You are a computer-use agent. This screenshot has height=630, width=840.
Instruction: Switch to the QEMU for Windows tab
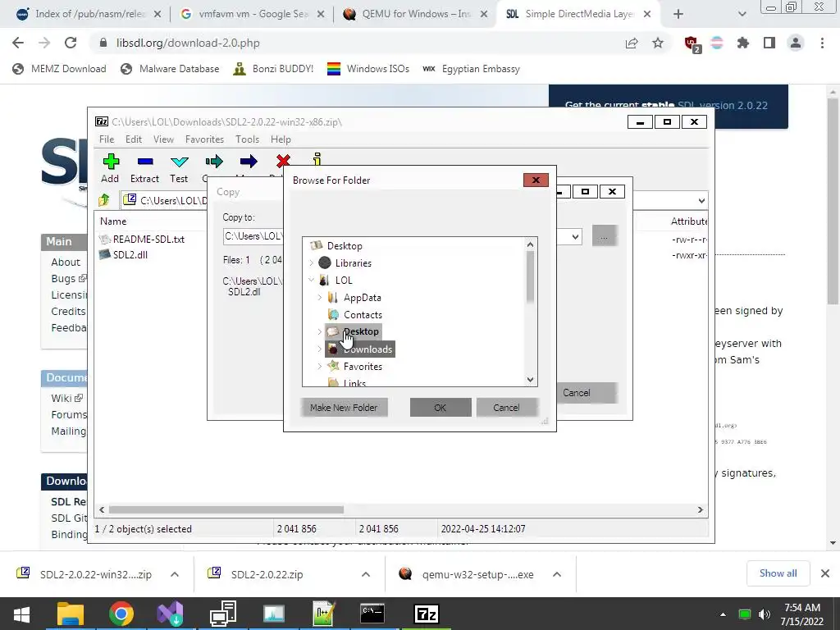click(415, 14)
